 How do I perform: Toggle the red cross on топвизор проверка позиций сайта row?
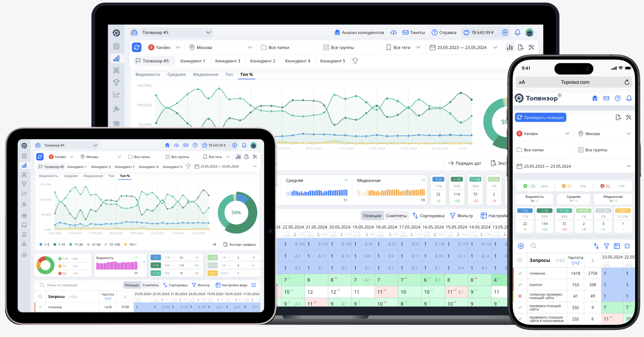pos(520,296)
